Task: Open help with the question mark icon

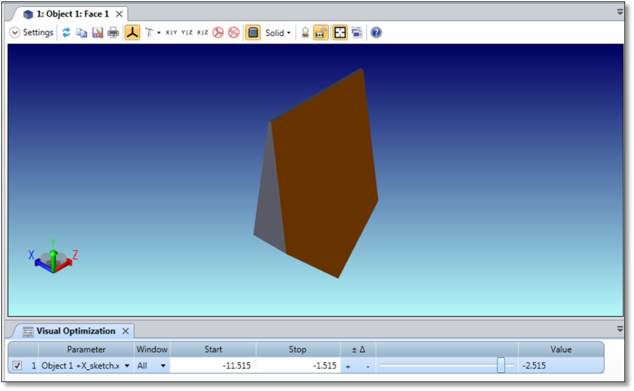Action: coord(376,32)
